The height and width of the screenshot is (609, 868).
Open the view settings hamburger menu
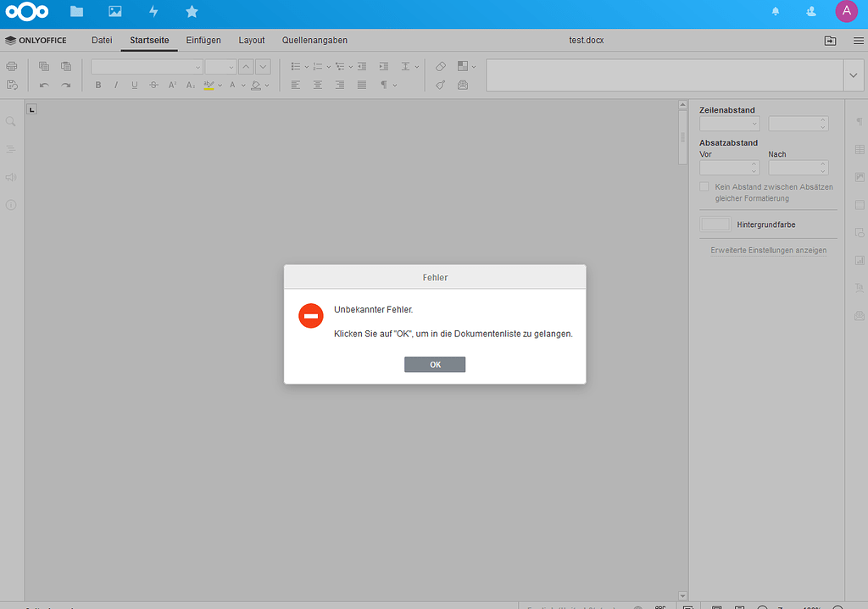pos(858,41)
